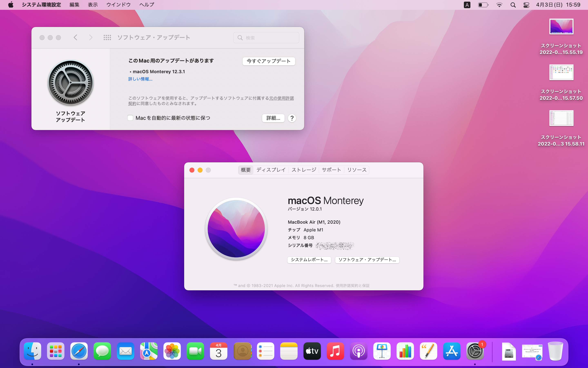Open Notes app in the Dock
Screen dimensions: 588x368
click(289, 351)
